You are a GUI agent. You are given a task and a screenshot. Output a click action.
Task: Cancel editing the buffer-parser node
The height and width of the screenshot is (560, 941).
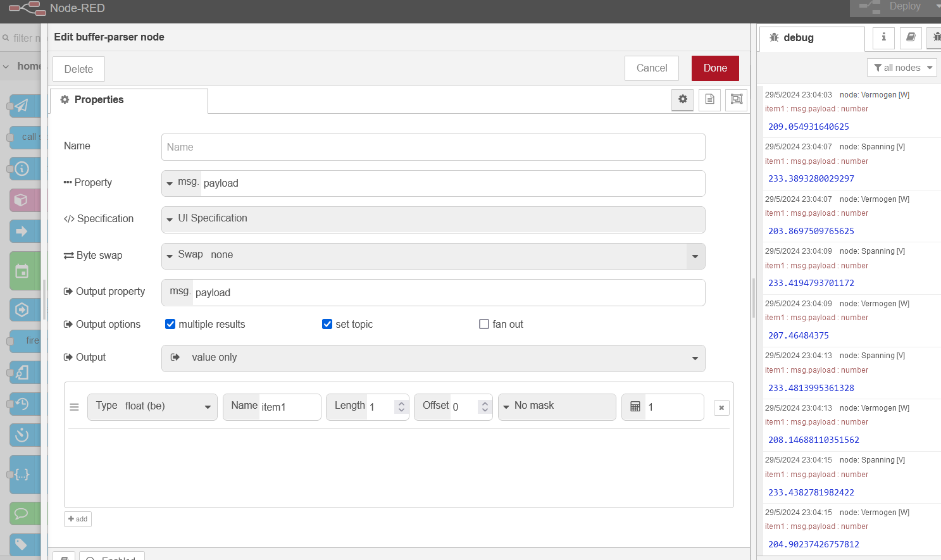652,68
